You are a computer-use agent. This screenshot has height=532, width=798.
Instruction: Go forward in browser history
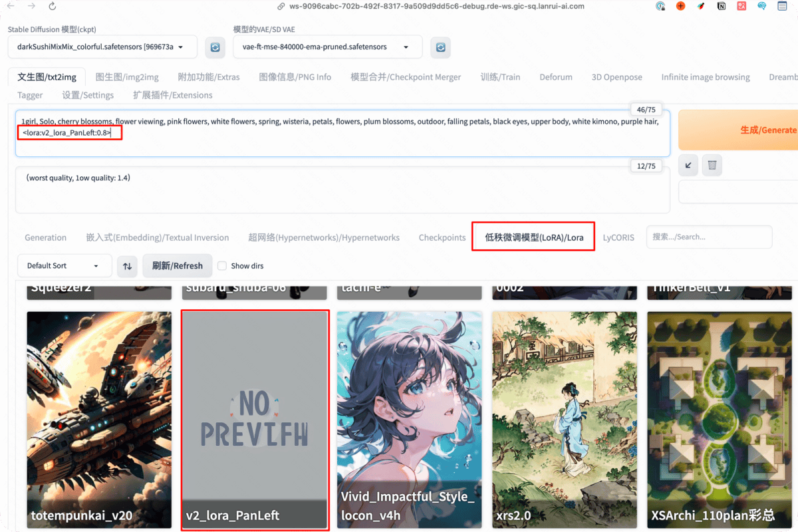coord(31,6)
